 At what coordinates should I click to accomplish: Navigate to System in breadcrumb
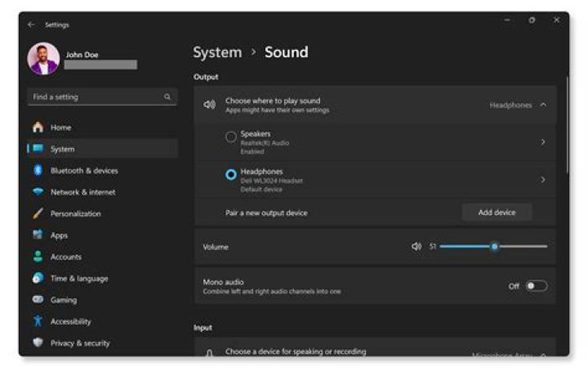coord(217,52)
